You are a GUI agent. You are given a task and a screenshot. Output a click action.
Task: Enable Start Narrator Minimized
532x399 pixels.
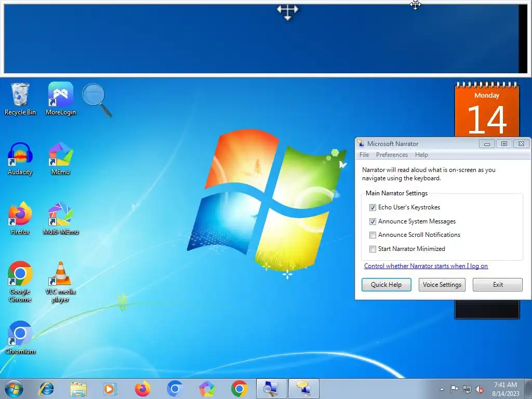pos(373,249)
